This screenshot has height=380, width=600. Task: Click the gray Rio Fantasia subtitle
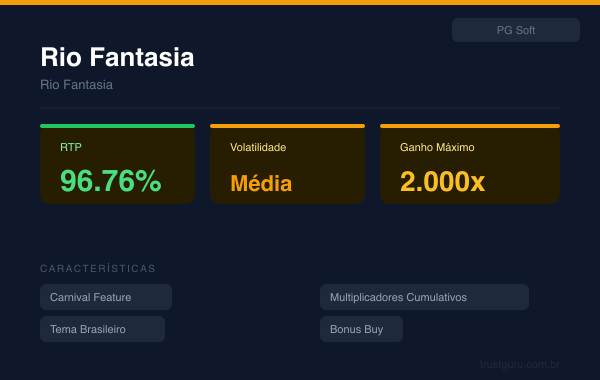pos(77,85)
